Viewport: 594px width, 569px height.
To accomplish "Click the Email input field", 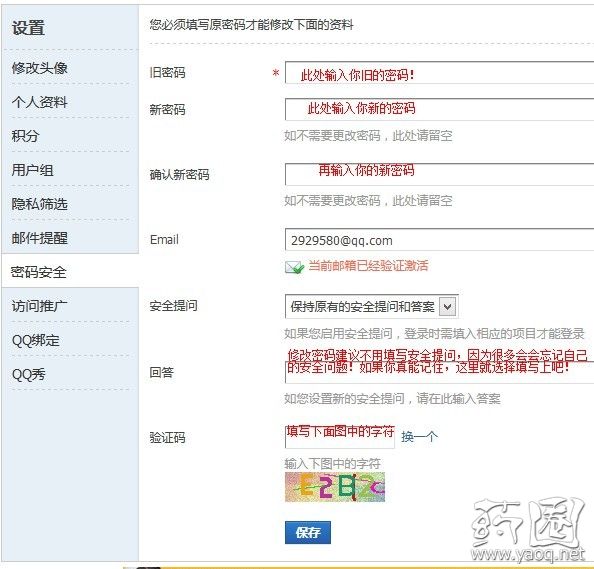I will [x=439, y=239].
